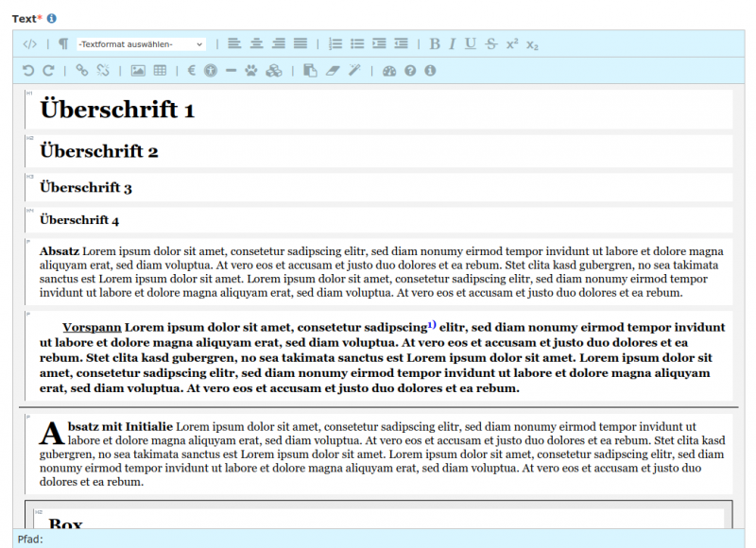Toggle HTML source code view
Viewport: 756px width, 548px height.
click(30, 43)
